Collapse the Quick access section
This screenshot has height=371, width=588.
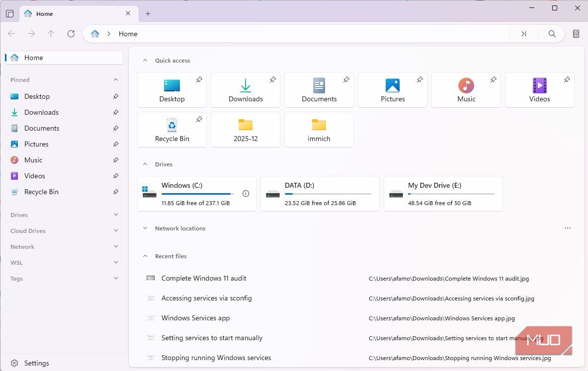pyautogui.click(x=145, y=60)
